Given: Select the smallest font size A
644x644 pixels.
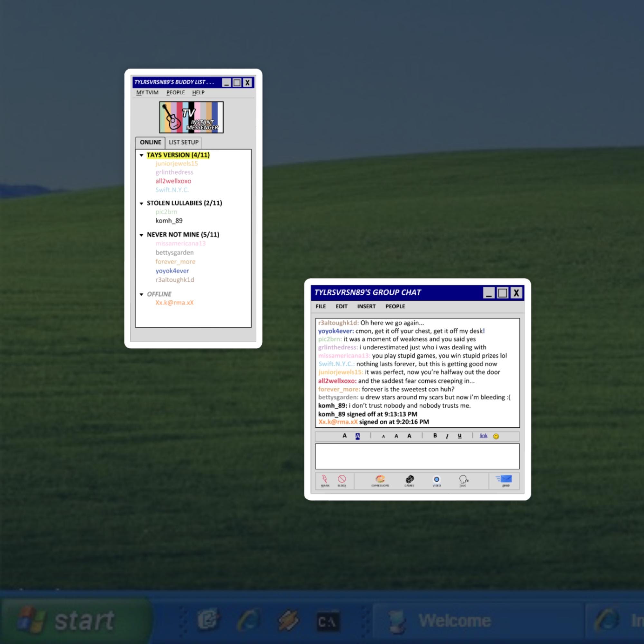Looking at the screenshot, I should click(x=383, y=436).
